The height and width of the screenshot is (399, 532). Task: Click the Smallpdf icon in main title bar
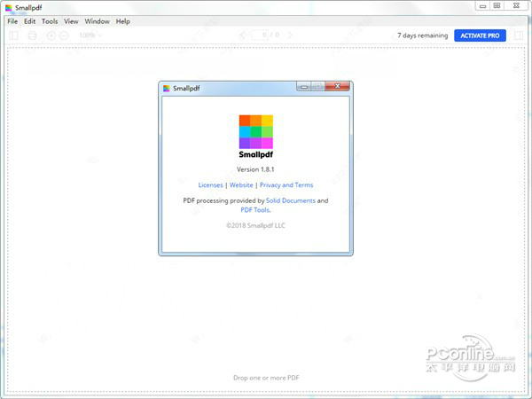pyautogui.click(x=9, y=7)
